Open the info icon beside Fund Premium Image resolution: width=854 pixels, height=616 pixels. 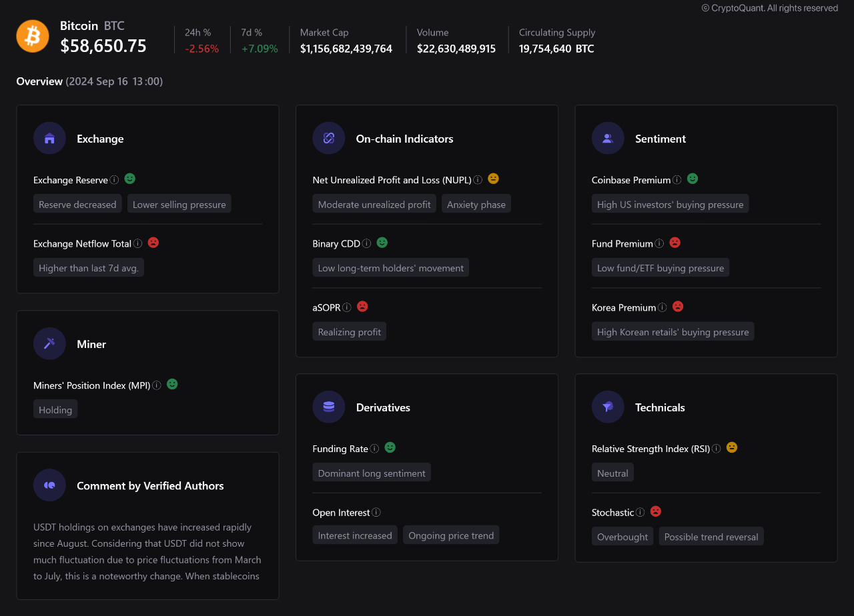pos(659,244)
